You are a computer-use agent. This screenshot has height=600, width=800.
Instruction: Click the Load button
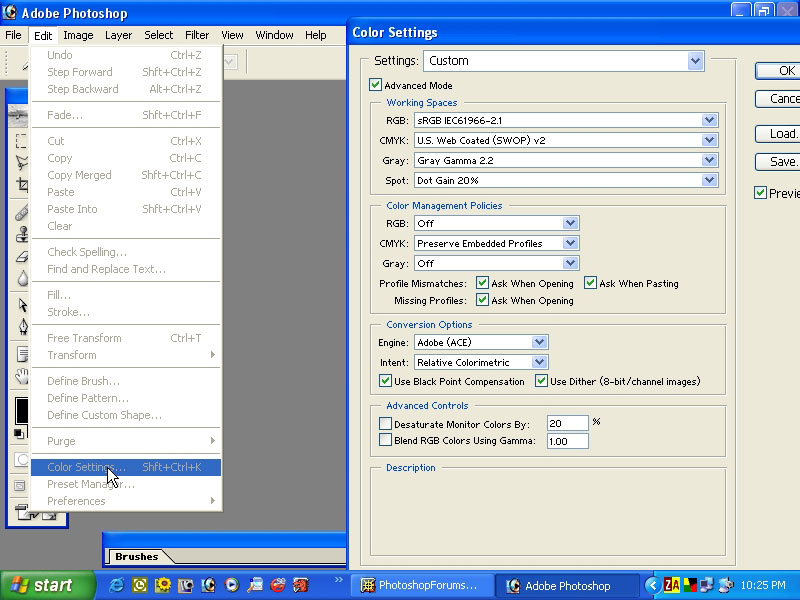(782, 134)
